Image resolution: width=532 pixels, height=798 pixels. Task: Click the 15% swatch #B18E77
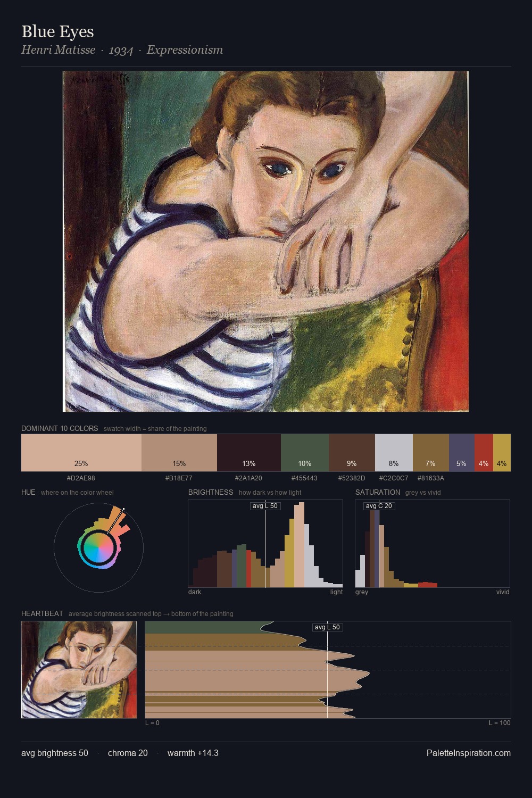pos(179,453)
